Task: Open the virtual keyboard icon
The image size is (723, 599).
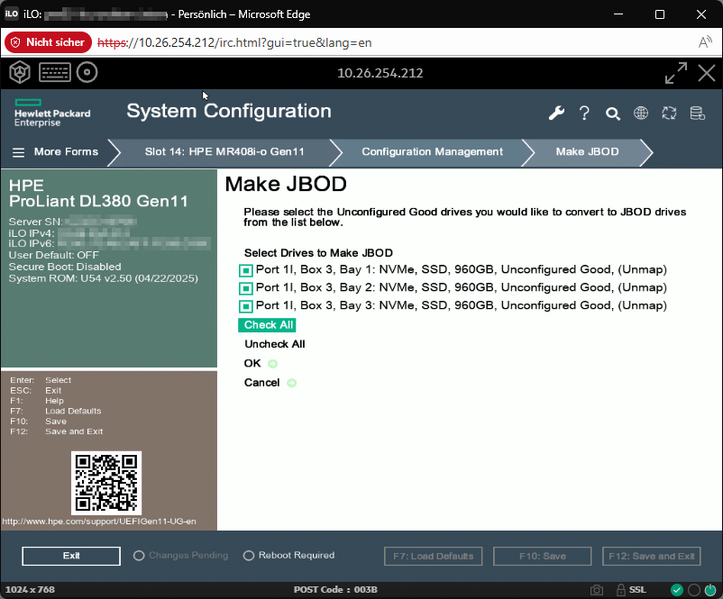Action: 55,72
